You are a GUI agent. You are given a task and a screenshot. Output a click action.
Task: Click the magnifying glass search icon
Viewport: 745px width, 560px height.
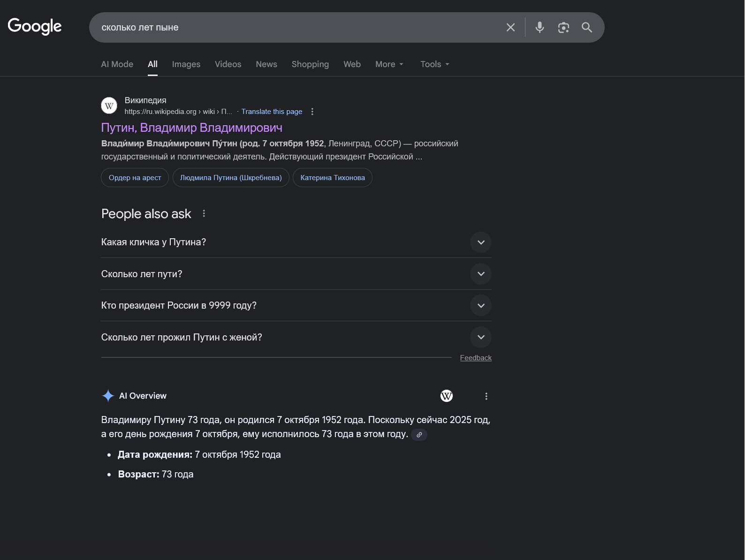coord(587,28)
